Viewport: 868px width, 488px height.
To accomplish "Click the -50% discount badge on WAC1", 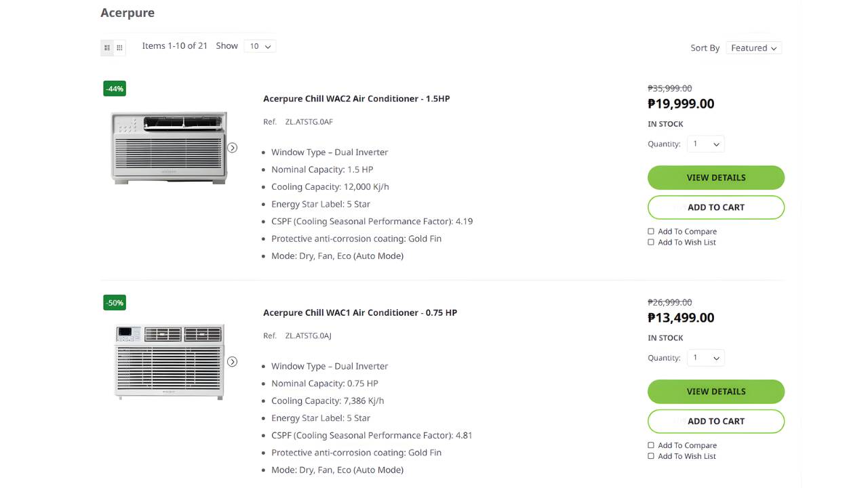I will [114, 302].
